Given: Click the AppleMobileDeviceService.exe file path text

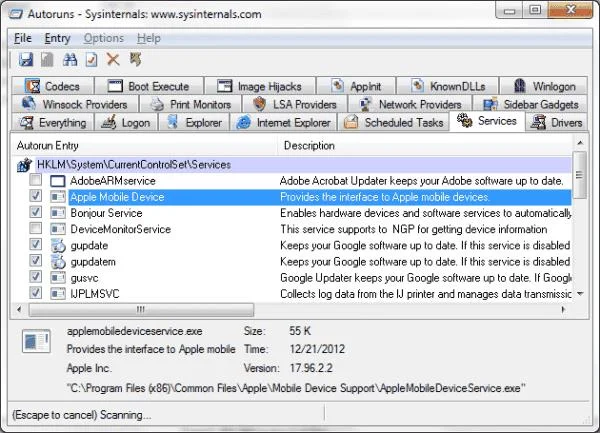Looking at the screenshot, I should 296,388.
